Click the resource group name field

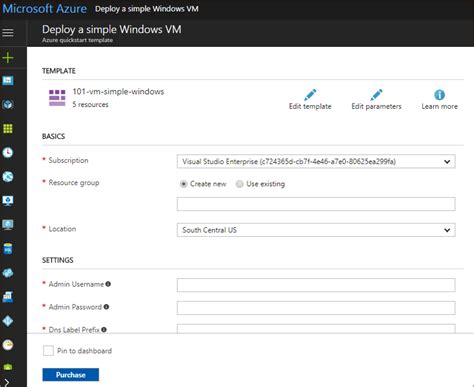[x=316, y=204]
